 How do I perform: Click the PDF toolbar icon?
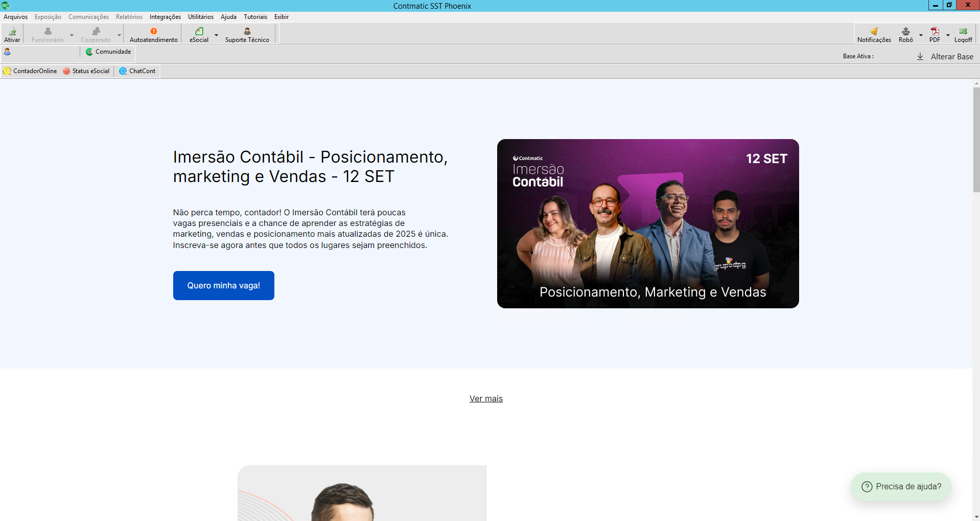[x=935, y=34]
